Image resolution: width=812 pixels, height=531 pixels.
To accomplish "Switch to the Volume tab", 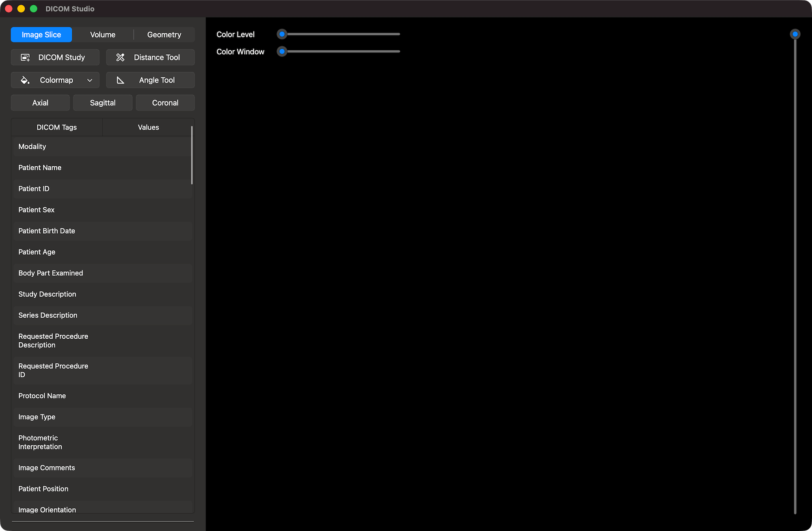I will pyautogui.click(x=102, y=34).
